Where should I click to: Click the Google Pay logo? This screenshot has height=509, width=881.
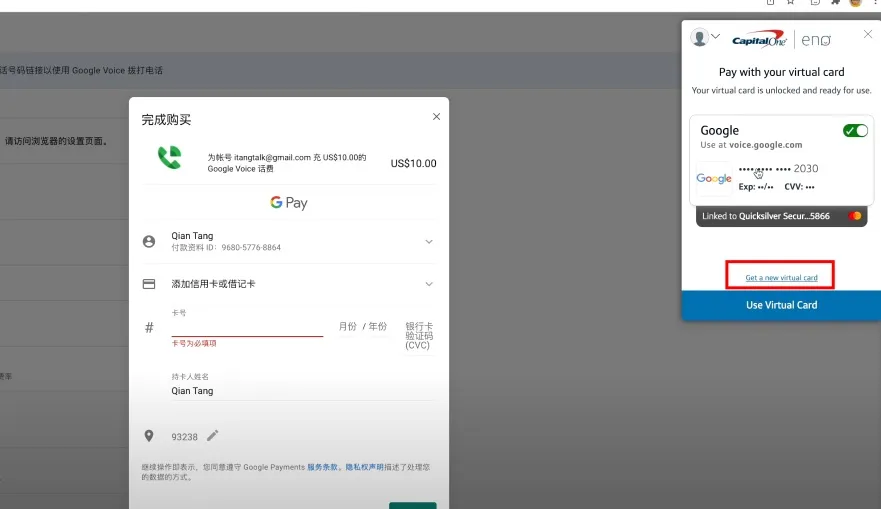click(x=288, y=203)
